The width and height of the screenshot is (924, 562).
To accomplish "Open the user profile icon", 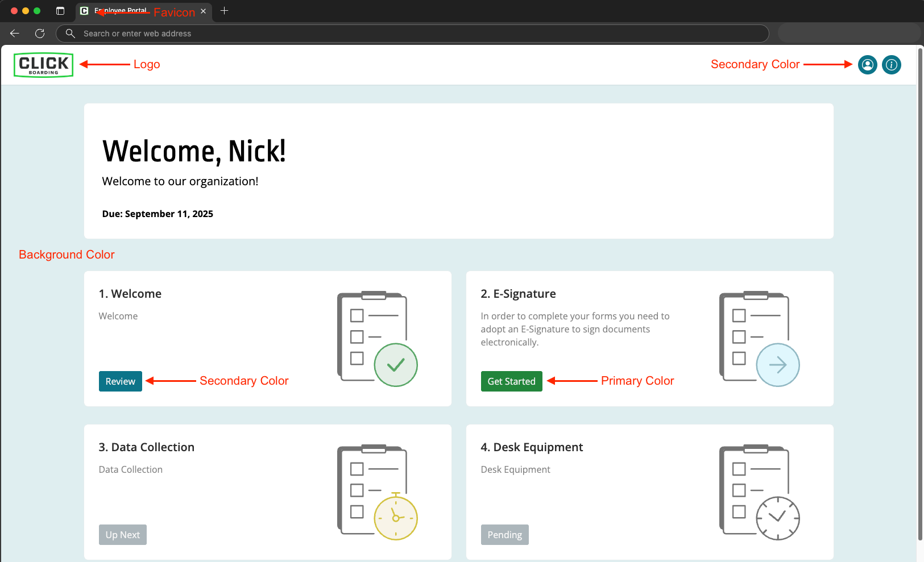I will (867, 65).
